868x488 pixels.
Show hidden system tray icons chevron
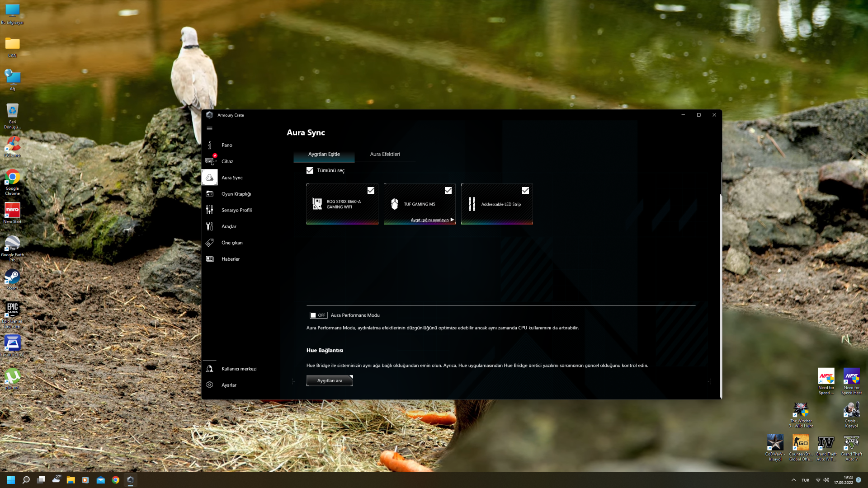(793, 480)
